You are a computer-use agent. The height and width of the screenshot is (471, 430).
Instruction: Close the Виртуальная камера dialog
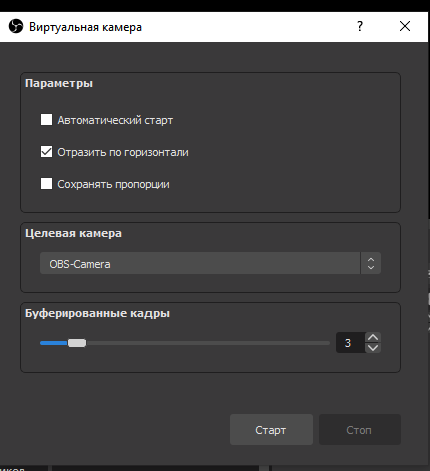tap(405, 26)
